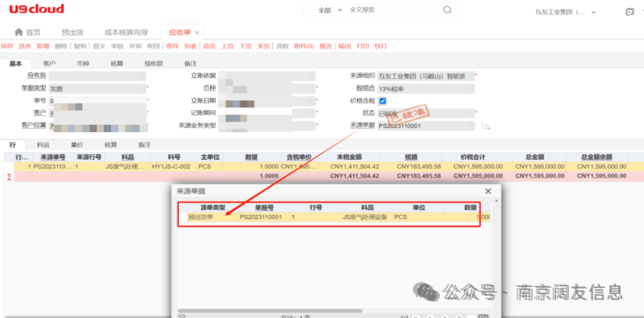This screenshot has width=644, height=318.
Task: Click the lookup icon in 来源组织 field
Action: (x=471, y=76)
